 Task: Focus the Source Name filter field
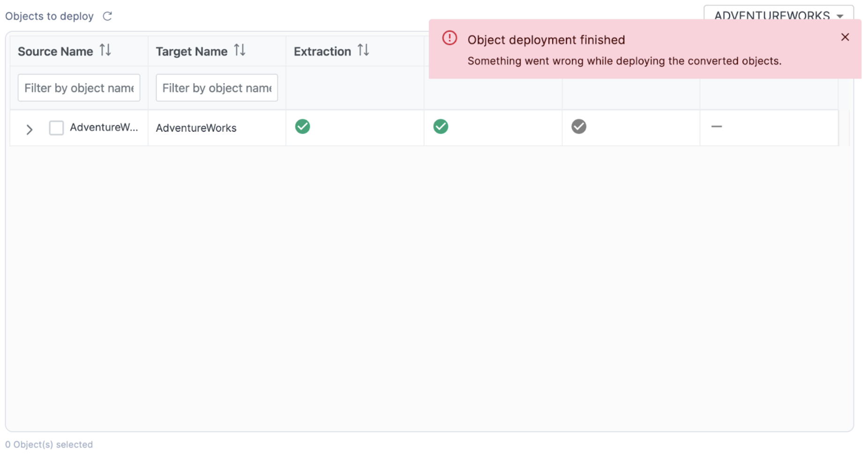point(79,88)
